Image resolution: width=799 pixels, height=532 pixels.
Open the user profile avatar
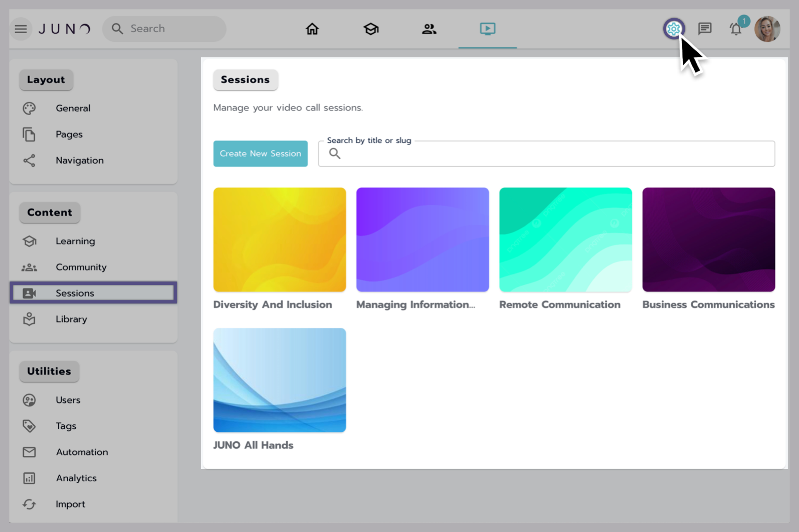tap(767, 29)
